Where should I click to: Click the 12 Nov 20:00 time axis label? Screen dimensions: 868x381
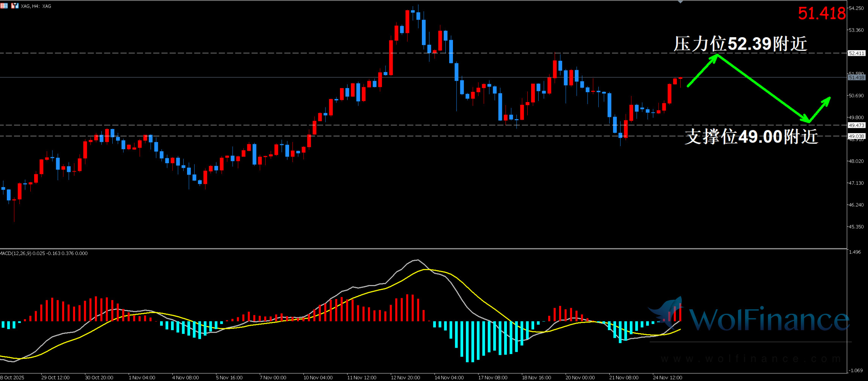[x=405, y=378]
